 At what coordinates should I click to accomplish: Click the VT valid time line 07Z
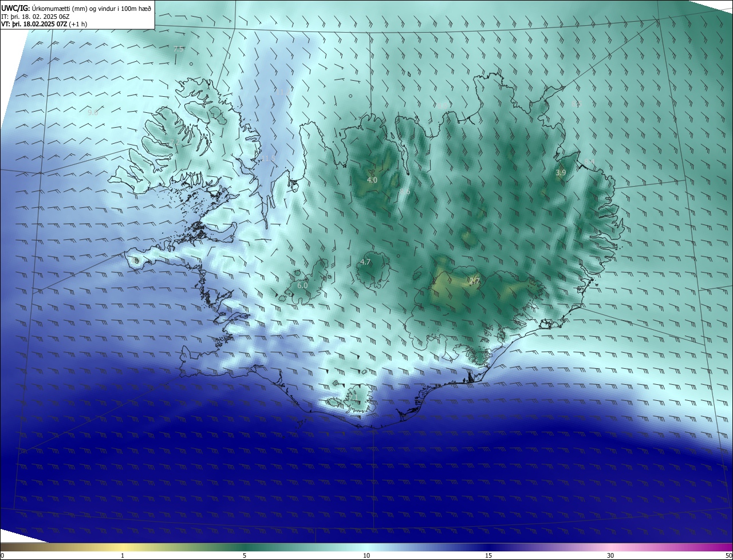pyautogui.click(x=44, y=25)
